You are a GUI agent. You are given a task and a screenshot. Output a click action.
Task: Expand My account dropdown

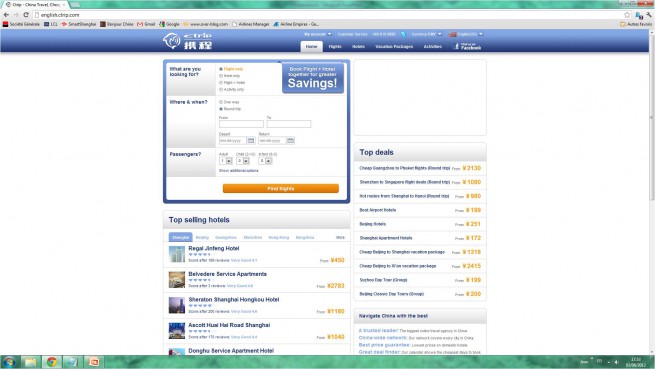coord(317,34)
